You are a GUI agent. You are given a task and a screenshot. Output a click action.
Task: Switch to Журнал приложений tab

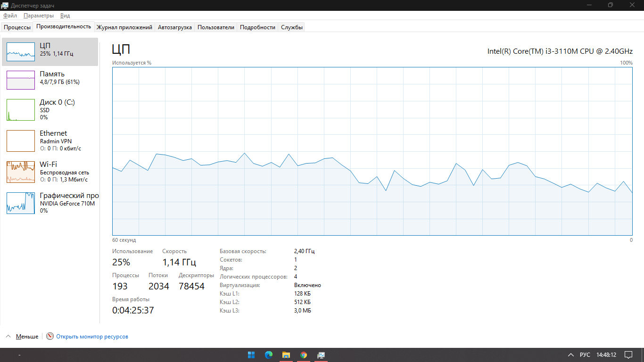pos(124,27)
